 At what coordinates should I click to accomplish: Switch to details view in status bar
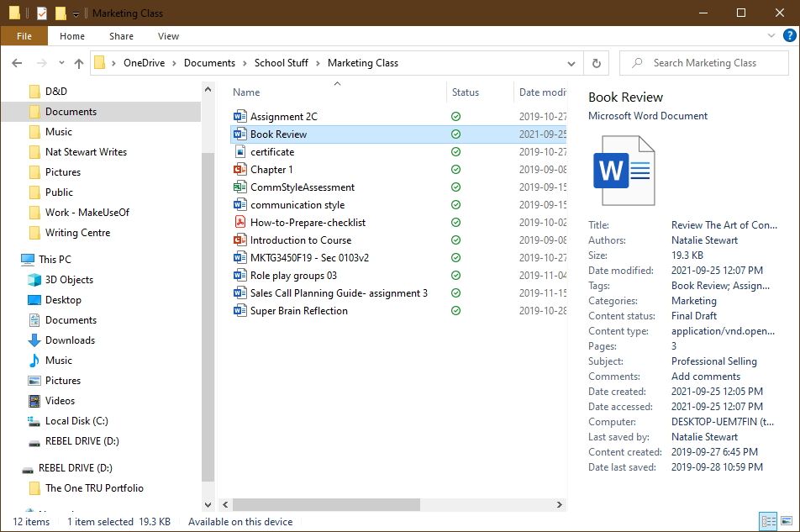coord(770,521)
